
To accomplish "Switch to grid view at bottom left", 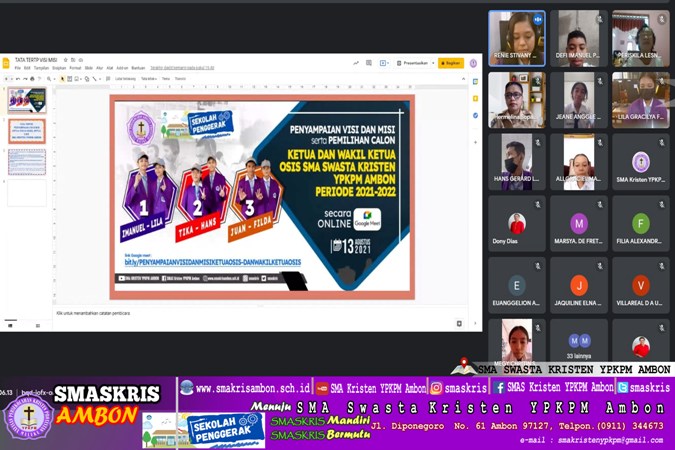I will tap(38, 326).
